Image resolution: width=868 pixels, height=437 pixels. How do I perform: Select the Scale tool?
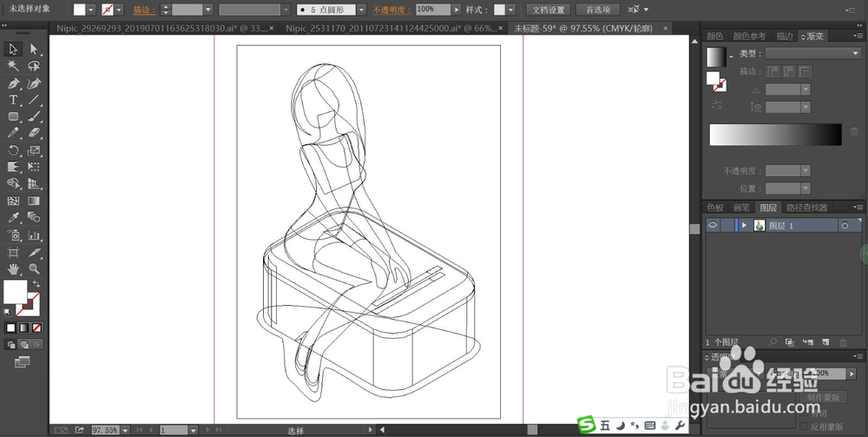pyautogui.click(x=34, y=150)
